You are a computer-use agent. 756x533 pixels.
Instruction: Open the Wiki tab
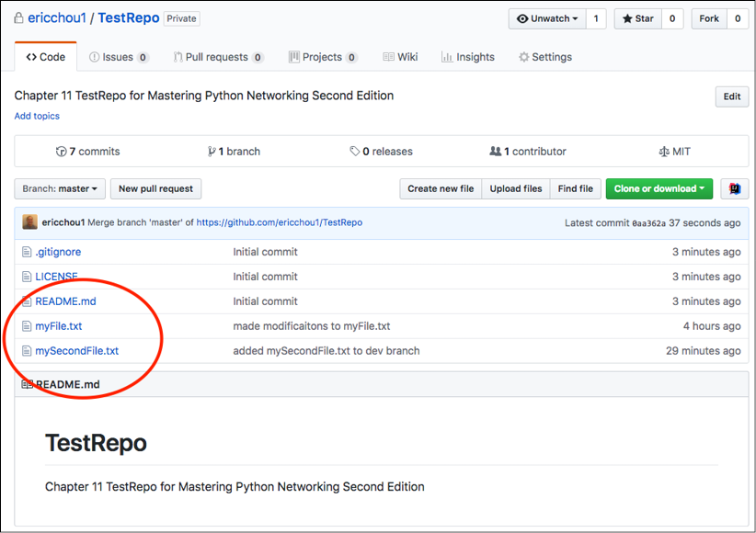[400, 57]
